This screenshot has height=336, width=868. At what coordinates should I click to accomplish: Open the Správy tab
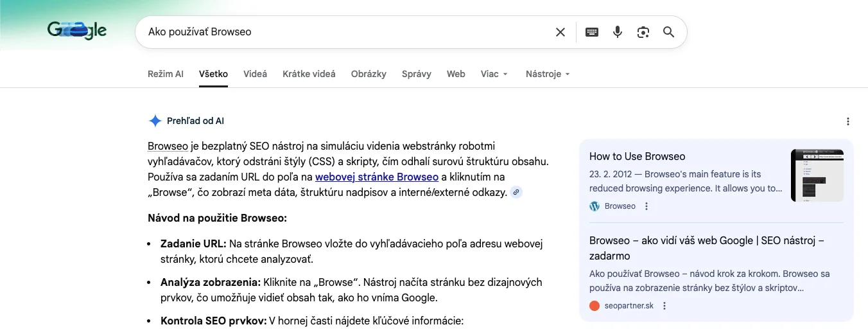click(416, 74)
